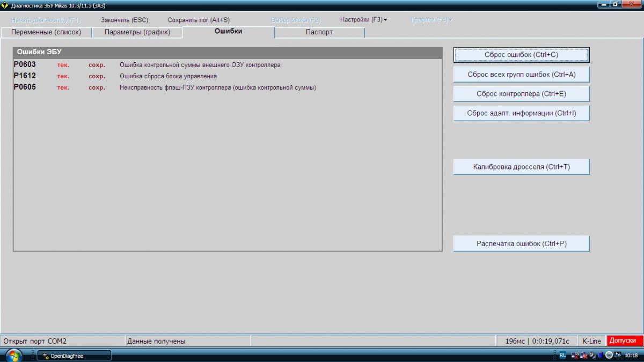The height and width of the screenshot is (362, 644).
Task: Click the Открыт порт COM2 status text
Action: (35, 341)
